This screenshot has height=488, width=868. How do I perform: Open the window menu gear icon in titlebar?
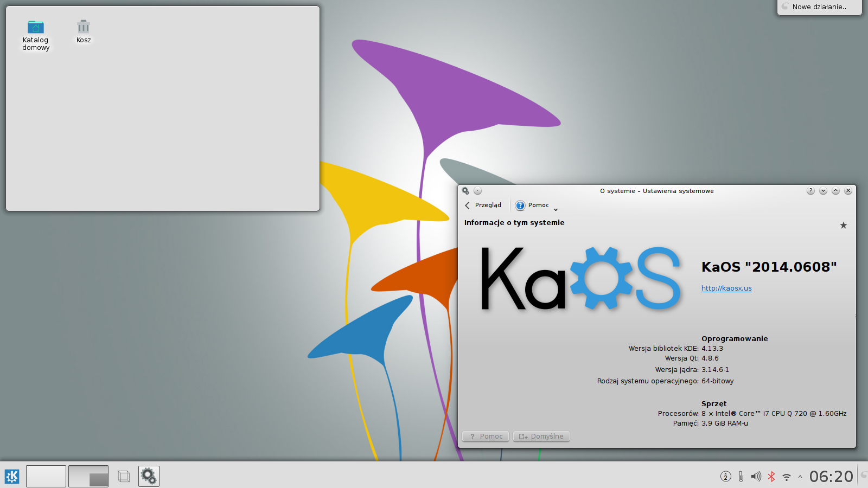465,191
